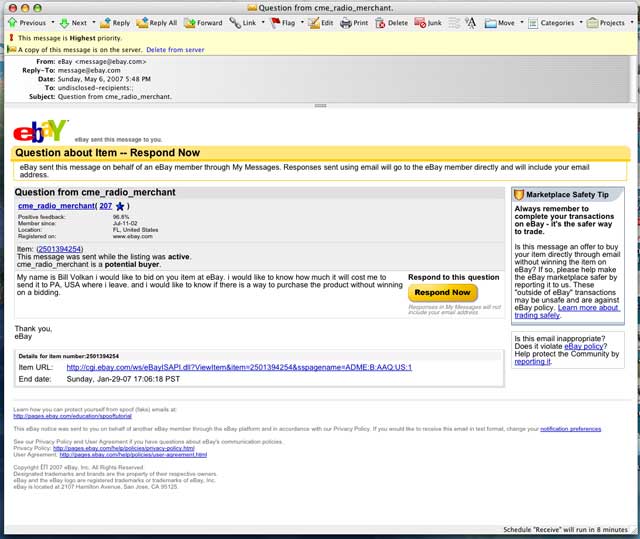640x539 pixels.
Task: Click the Reply toolbar icon
Action: coord(114,22)
